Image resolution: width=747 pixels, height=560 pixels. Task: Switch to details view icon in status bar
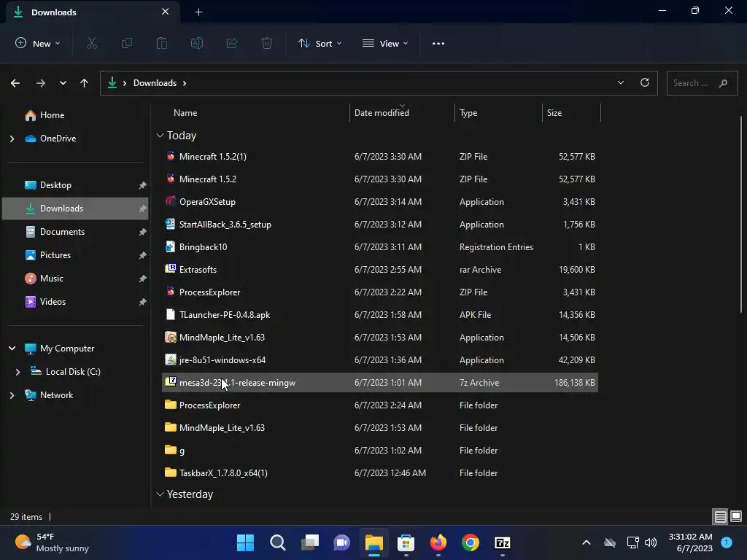[x=720, y=517]
